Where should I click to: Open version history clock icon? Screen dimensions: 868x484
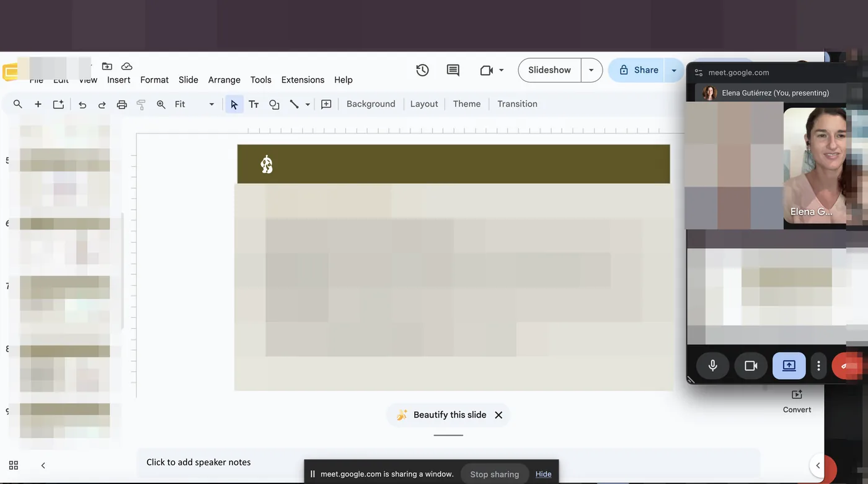click(423, 70)
